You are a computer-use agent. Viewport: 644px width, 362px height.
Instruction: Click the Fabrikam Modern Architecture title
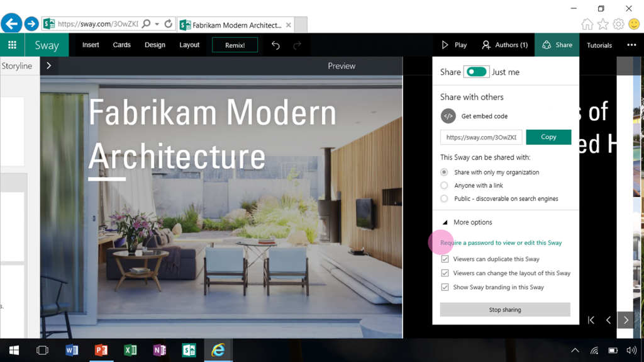click(213, 134)
